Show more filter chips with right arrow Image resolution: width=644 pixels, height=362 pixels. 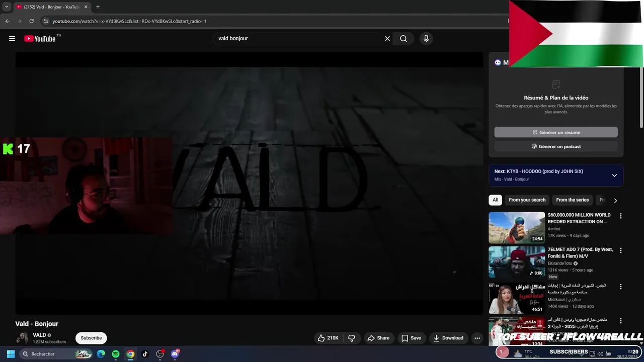[615, 200]
